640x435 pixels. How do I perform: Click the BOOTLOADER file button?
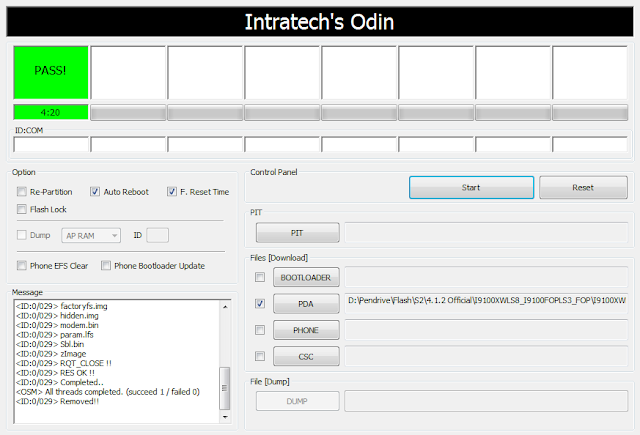click(306, 277)
